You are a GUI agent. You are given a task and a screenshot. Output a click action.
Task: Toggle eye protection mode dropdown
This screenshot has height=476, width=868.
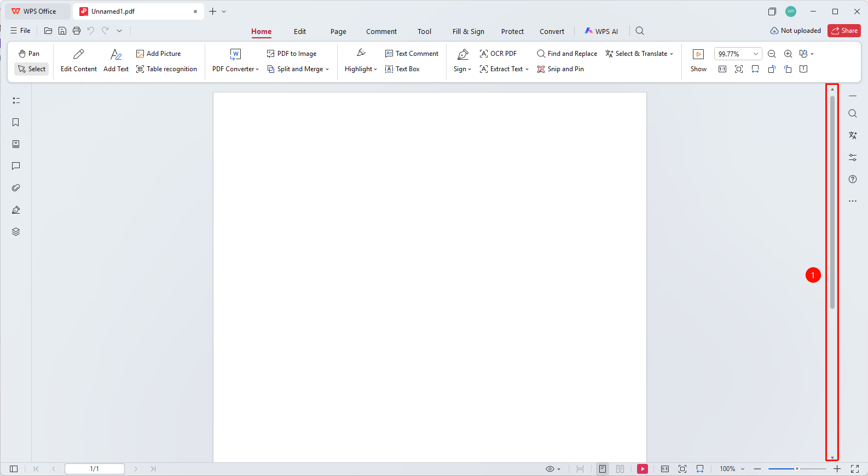coord(553,469)
